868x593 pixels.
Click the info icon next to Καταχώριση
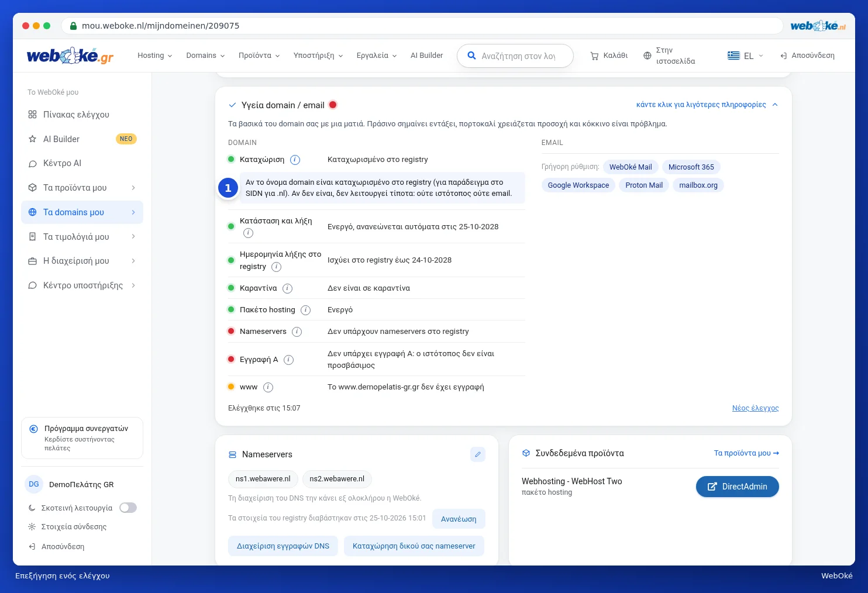coord(295,160)
